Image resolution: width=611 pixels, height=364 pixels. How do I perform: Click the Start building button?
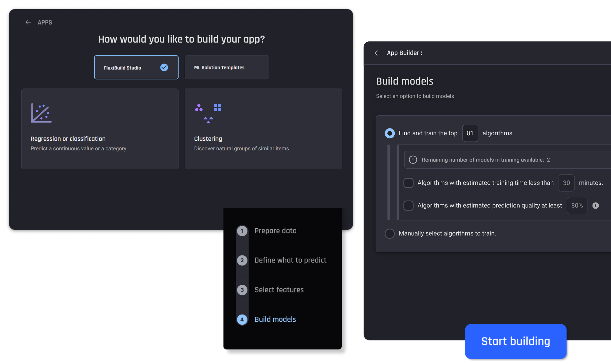pyautogui.click(x=516, y=341)
